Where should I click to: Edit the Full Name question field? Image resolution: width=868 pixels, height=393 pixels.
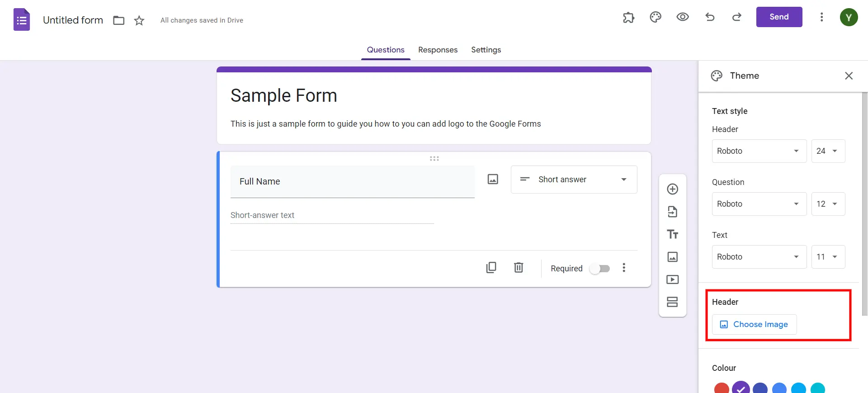pyautogui.click(x=353, y=181)
